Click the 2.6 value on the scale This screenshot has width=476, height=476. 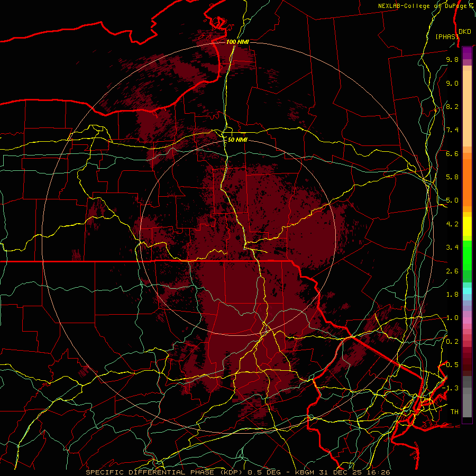452,271
